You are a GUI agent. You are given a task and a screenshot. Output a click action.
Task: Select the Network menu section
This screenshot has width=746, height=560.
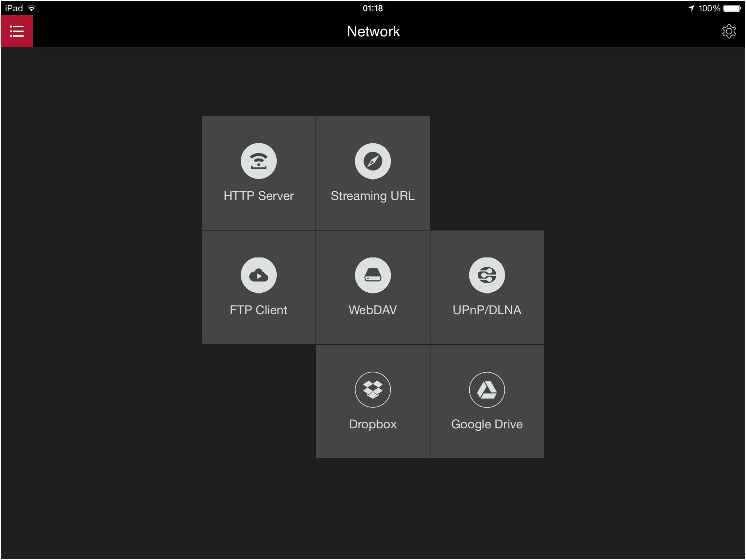click(373, 31)
